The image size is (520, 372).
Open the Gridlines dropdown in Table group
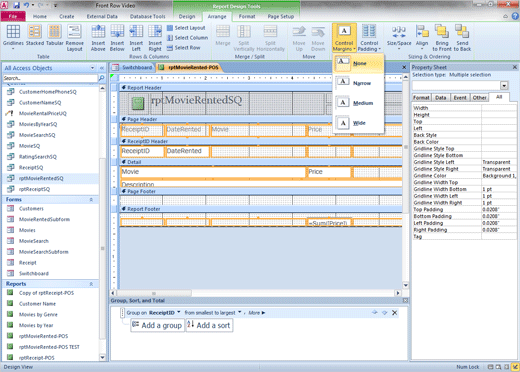click(13, 38)
